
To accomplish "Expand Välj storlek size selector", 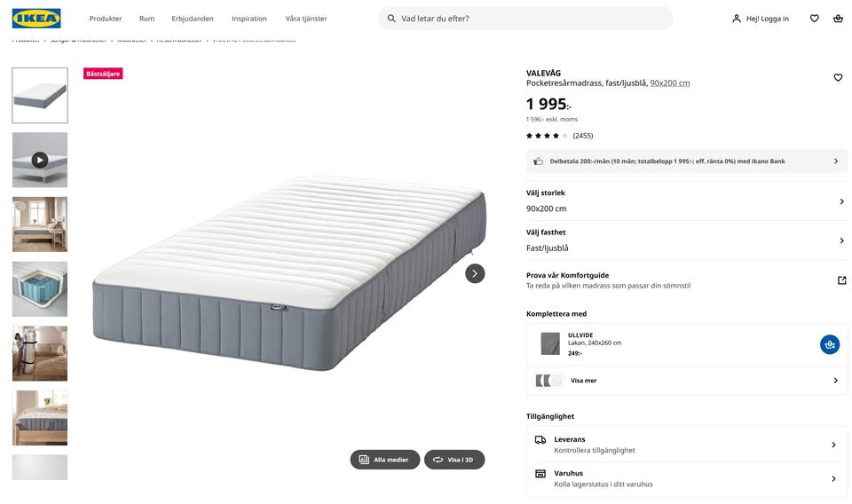I will (686, 201).
